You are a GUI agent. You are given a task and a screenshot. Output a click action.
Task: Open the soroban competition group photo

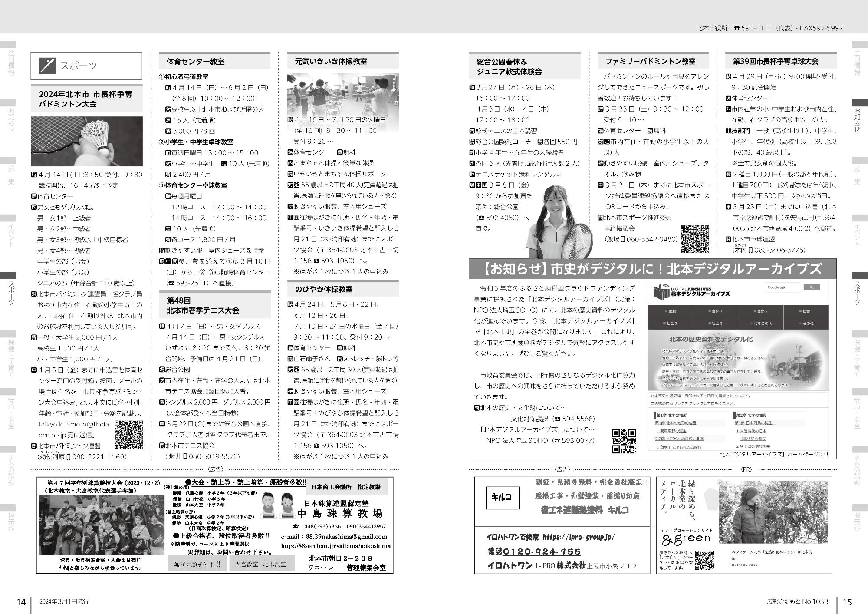pyautogui.click(x=102, y=525)
